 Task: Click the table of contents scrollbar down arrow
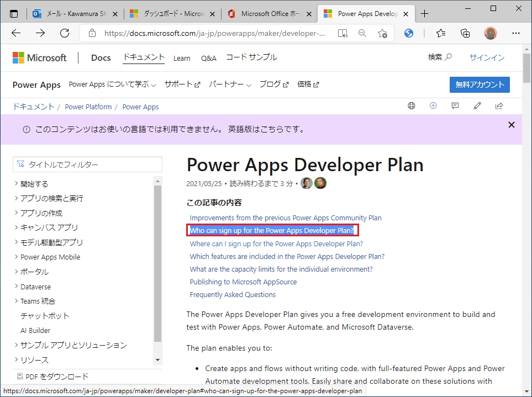pyautogui.click(x=157, y=360)
